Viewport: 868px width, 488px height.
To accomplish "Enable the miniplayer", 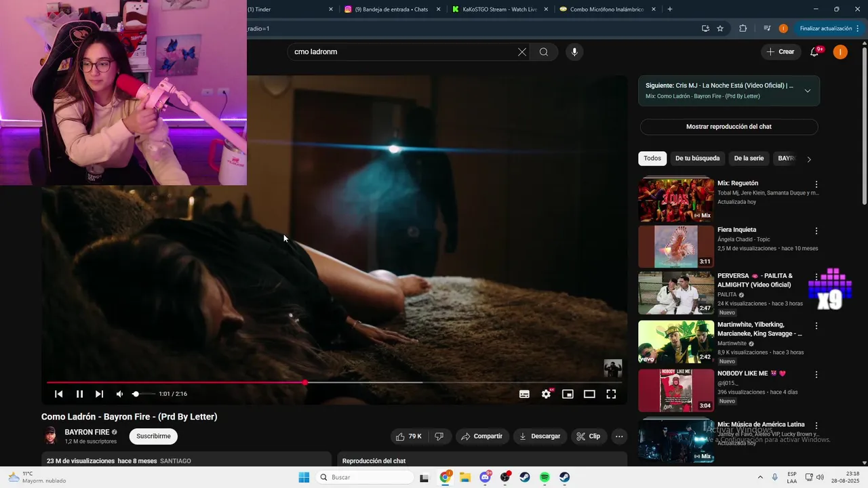I will pyautogui.click(x=568, y=394).
